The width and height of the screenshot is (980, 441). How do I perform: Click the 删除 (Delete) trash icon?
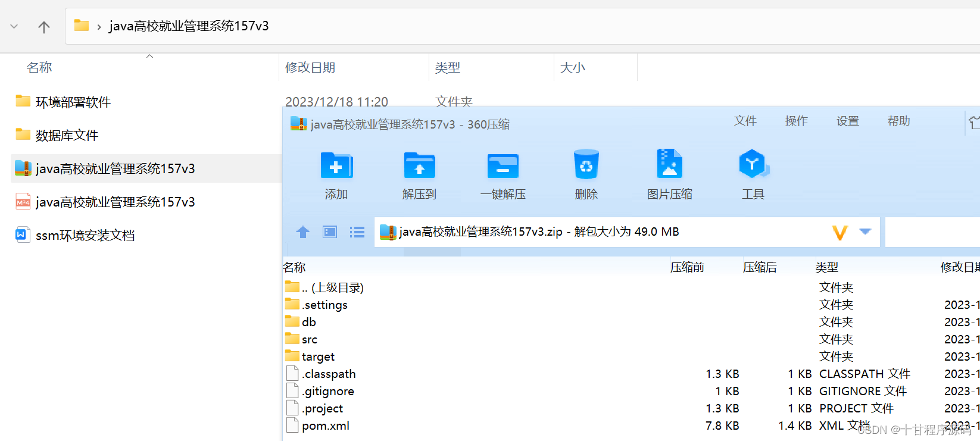pos(586,164)
